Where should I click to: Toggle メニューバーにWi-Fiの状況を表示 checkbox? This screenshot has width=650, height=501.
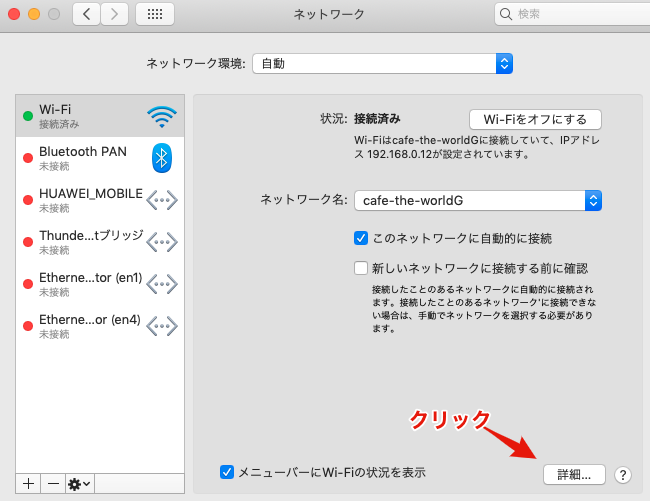tap(227, 472)
